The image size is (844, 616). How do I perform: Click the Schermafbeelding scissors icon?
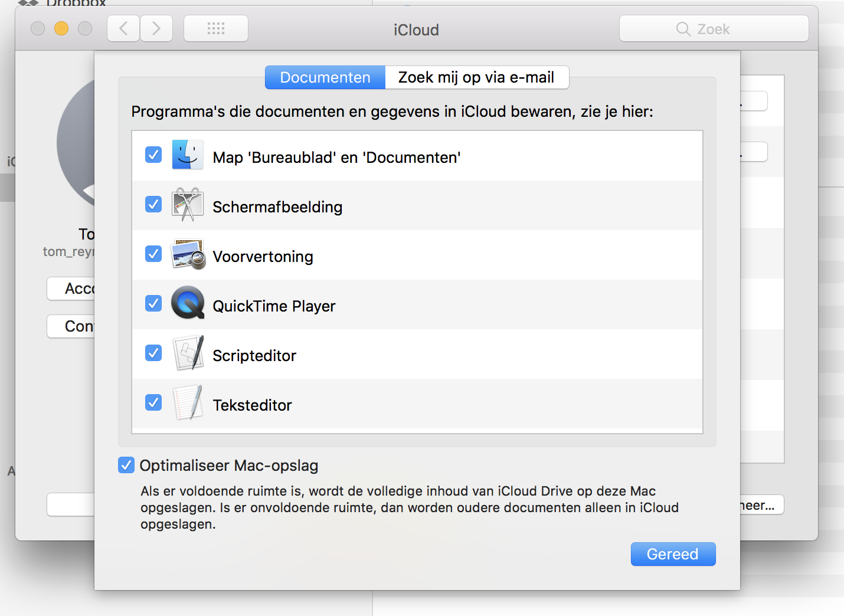pos(188,205)
